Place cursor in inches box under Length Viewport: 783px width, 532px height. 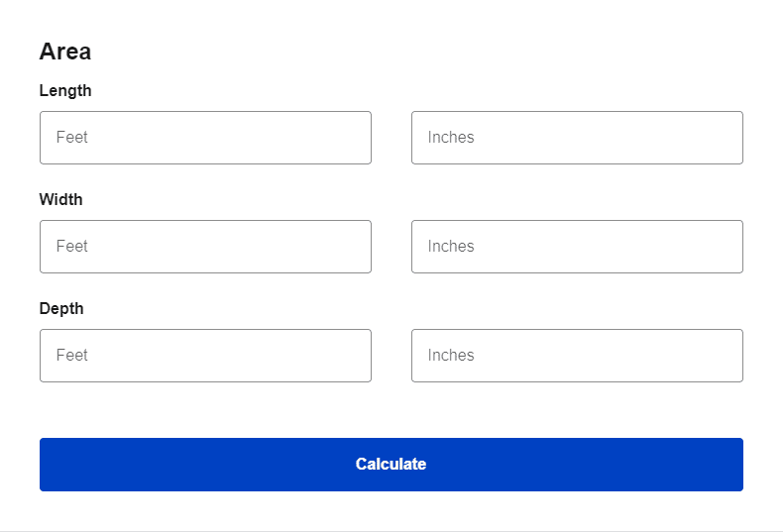coord(577,138)
